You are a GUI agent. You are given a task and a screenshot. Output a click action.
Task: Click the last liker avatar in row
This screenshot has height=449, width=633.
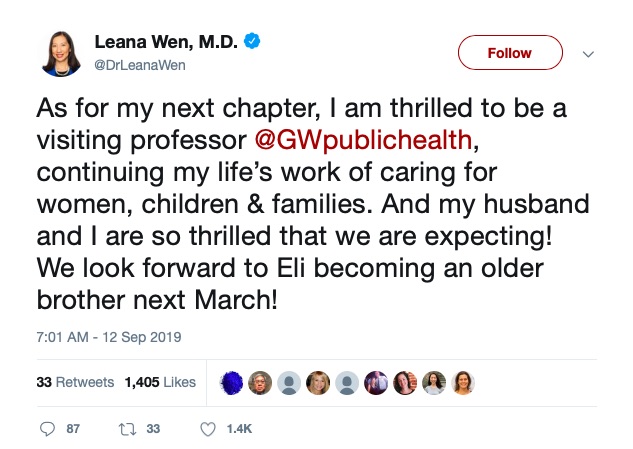tap(463, 382)
